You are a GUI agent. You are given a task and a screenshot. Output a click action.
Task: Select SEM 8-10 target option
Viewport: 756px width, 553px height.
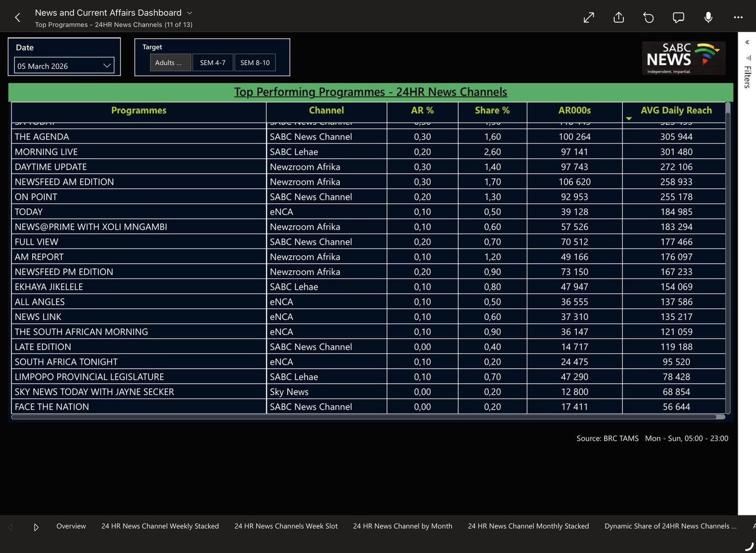[255, 62]
